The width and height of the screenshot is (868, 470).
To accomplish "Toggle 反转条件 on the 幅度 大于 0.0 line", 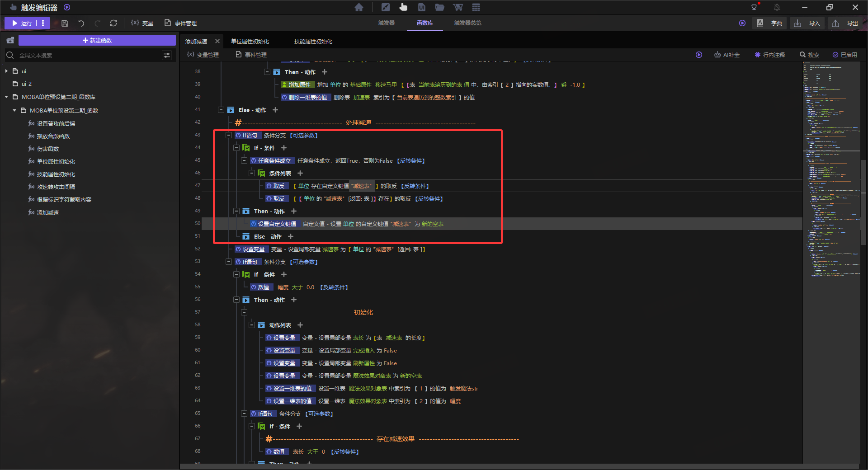I will pos(334,287).
